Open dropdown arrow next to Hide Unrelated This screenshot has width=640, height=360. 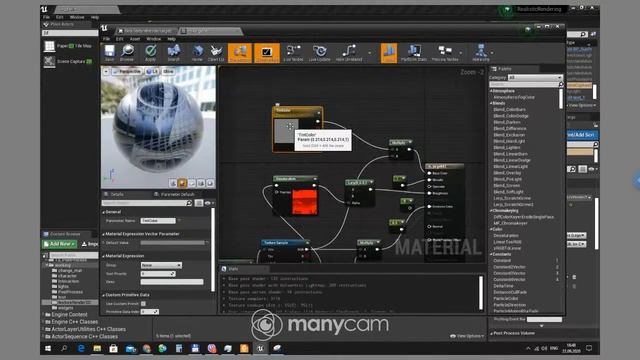[370, 53]
